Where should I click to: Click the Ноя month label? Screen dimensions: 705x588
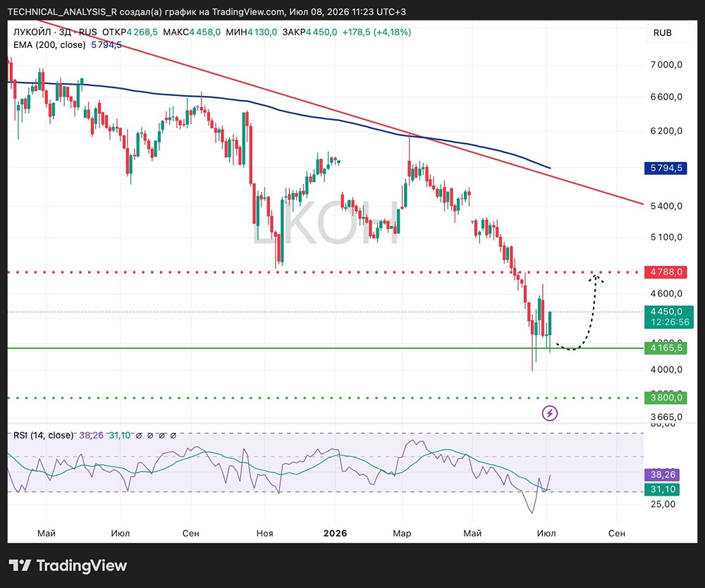[x=264, y=533]
